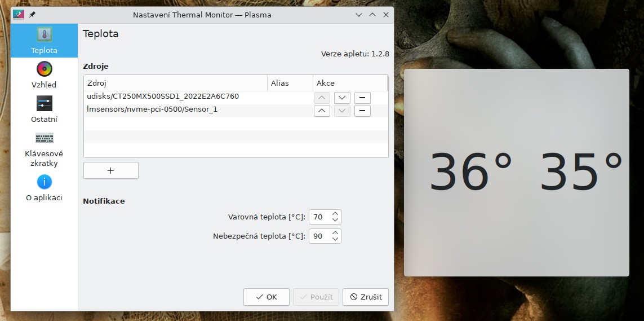
Task: Decrease the Nebezpečná teplota value
Action: pyautogui.click(x=335, y=239)
